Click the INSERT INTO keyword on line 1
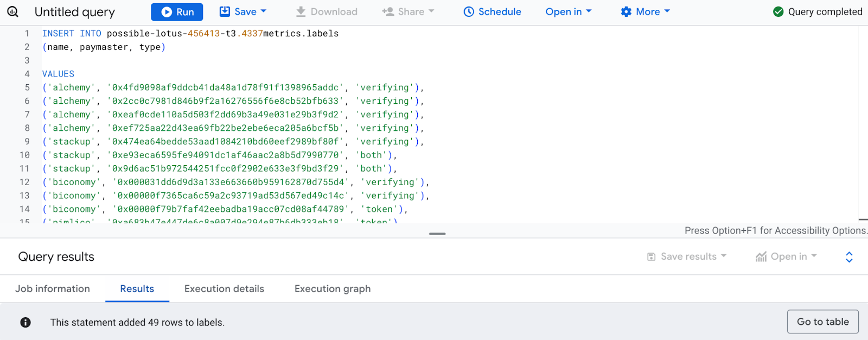 point(72,34)
